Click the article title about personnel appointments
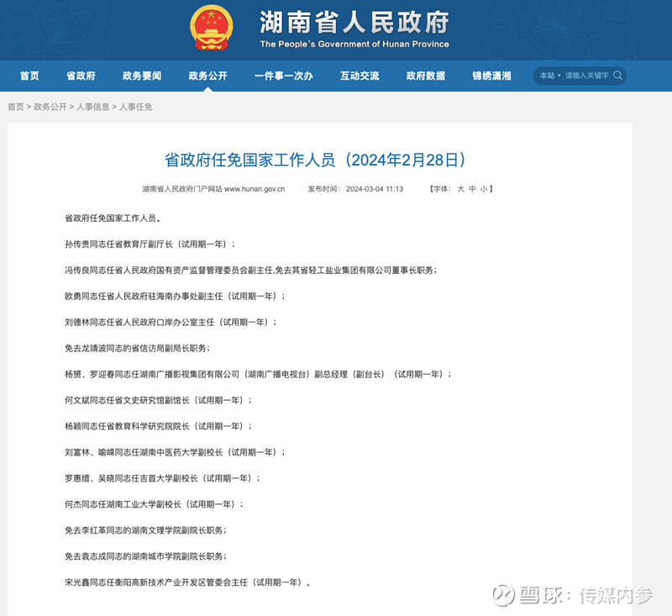The width and height of the screenshot is (672, 616). click(x=318, y=160)
